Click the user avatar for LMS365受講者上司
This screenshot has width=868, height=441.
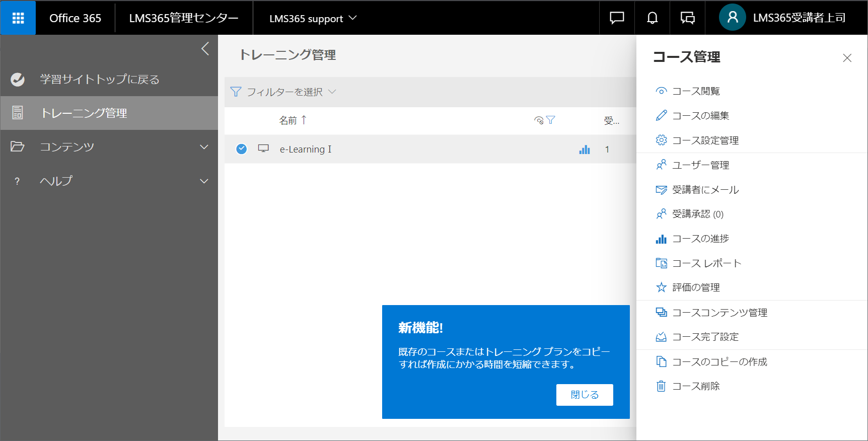click(x=733, y=18)
